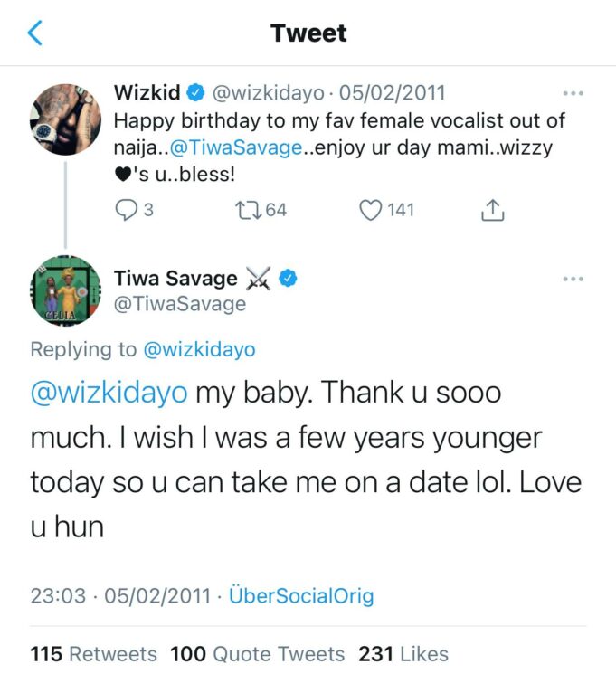
Task: Retweet Wizkid's birthday tweet
Action: tap(248, 210)
